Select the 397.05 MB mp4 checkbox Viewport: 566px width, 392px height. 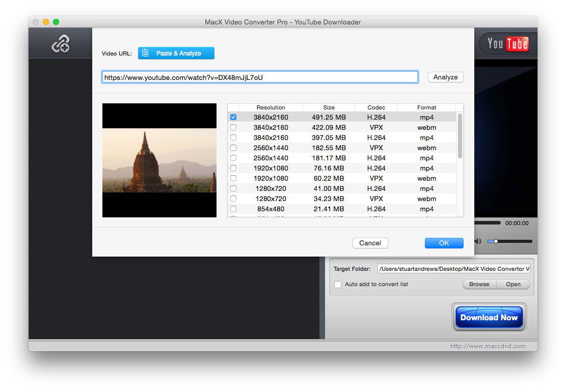point(233,137)
